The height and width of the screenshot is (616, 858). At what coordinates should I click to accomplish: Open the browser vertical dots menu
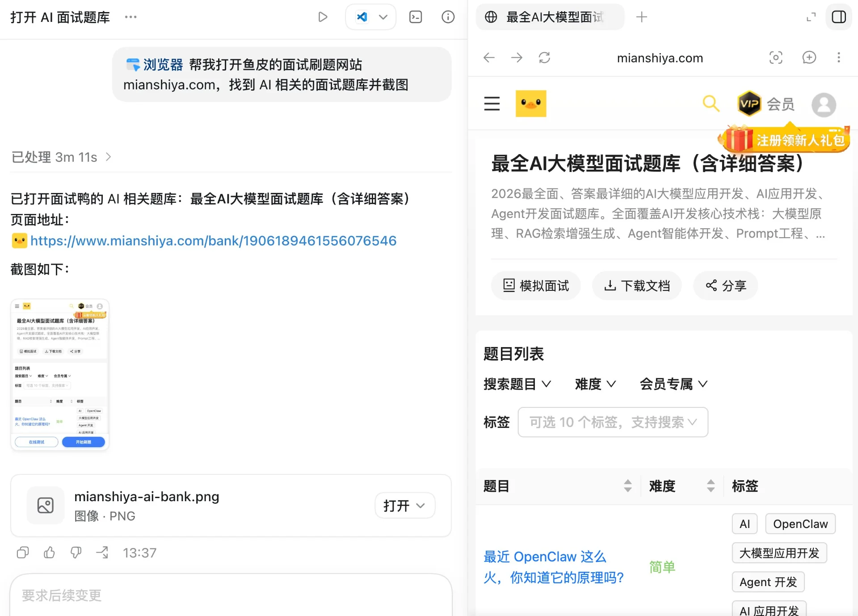(838, 58)
